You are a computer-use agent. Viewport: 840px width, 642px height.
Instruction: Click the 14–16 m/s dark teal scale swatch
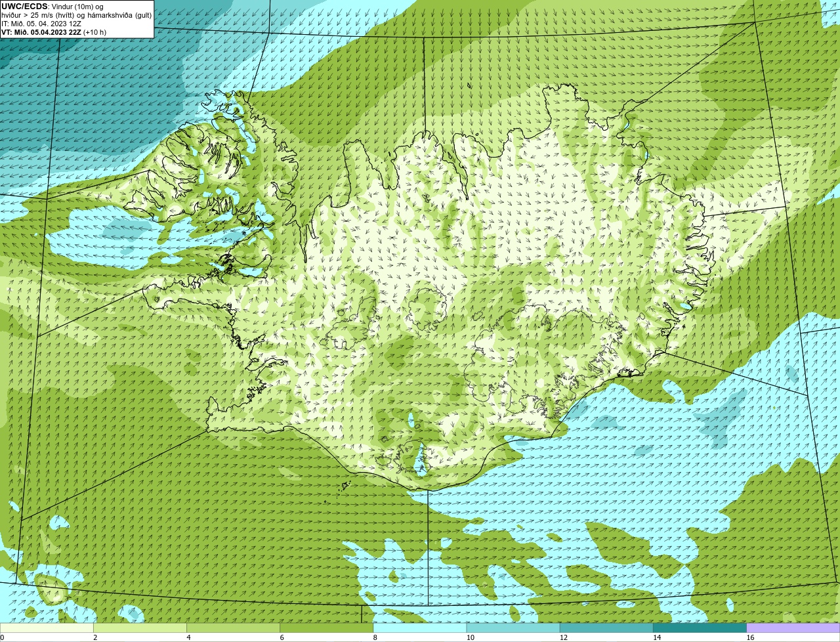[700, 628]
